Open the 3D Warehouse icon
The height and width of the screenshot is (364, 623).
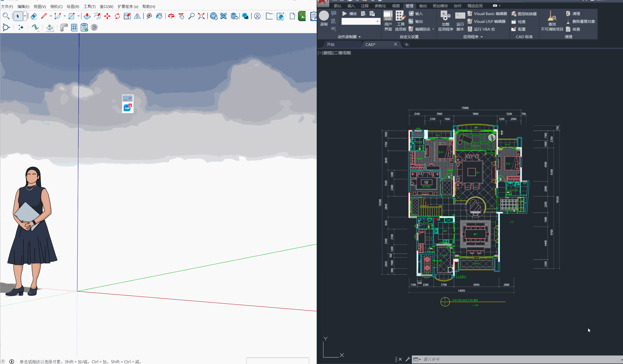click(x=214, y=16)
